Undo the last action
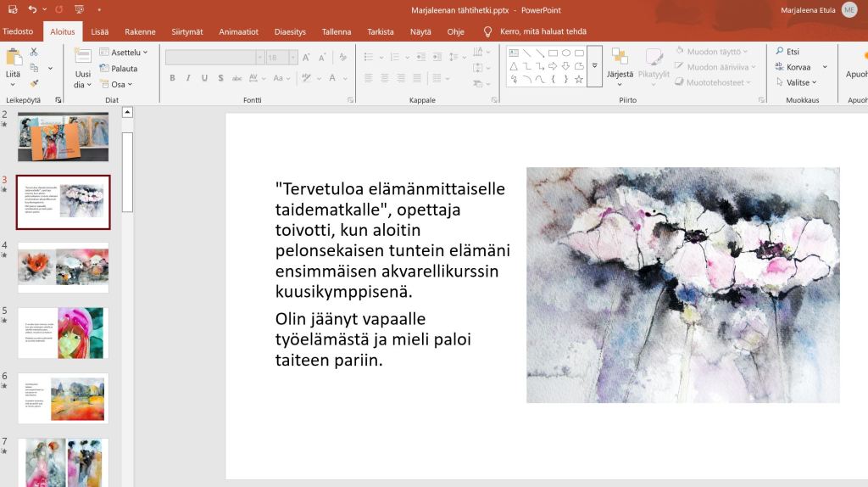868x487 pixels. point(32,9)
